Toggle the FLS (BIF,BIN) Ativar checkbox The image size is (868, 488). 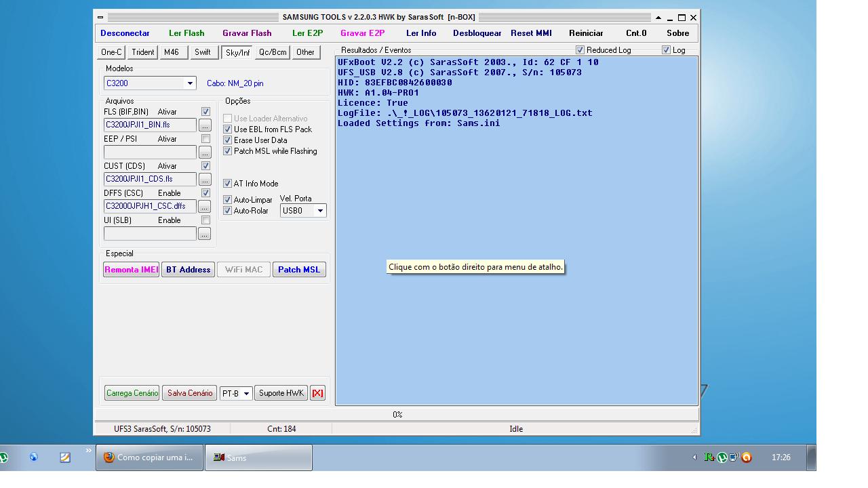click(205, 112)
